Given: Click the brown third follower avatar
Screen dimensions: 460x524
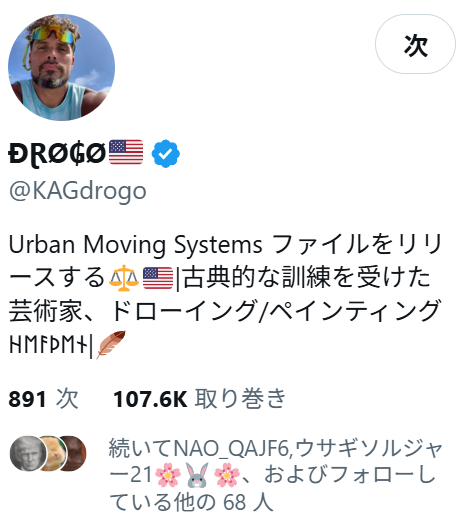Looking at the screenshot, I should [x=75, y=453].
